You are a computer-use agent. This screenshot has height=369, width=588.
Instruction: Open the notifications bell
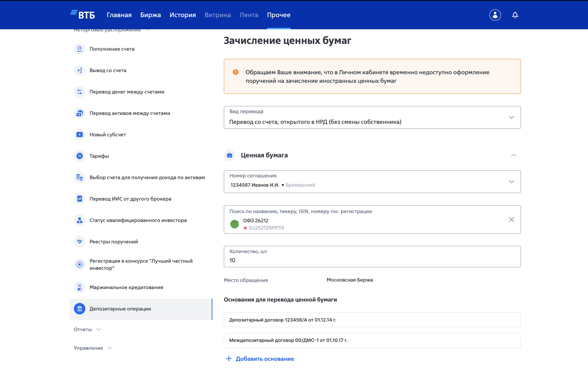click(x=515, y=15)
